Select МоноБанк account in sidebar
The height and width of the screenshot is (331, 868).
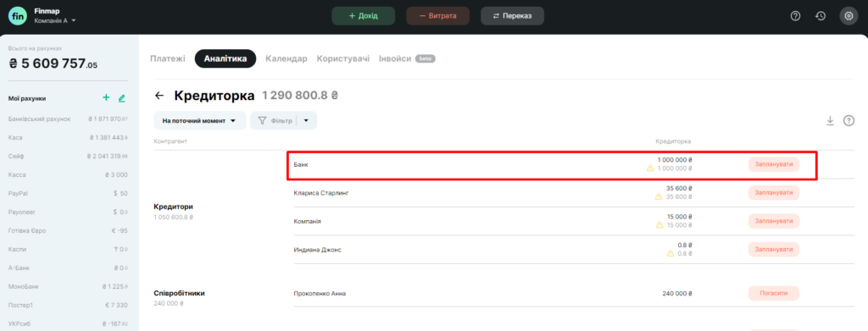point(69,286)
